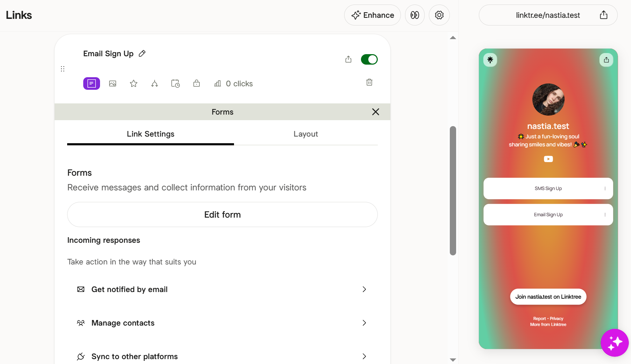Open the thumbnail image option
The height and width of the screenshot is (364, 631).
click(113, 83)
